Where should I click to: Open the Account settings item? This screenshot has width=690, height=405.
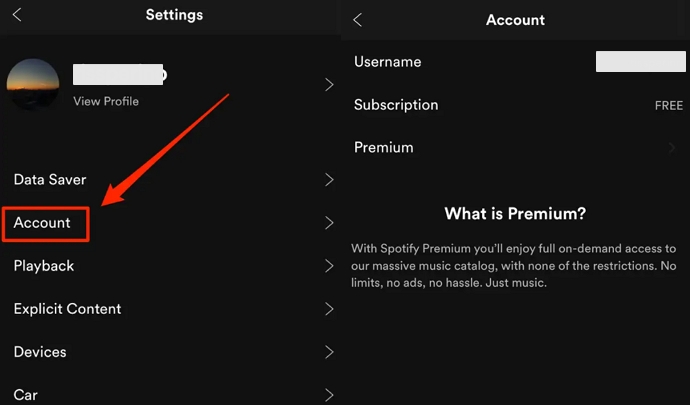(43, 223)
